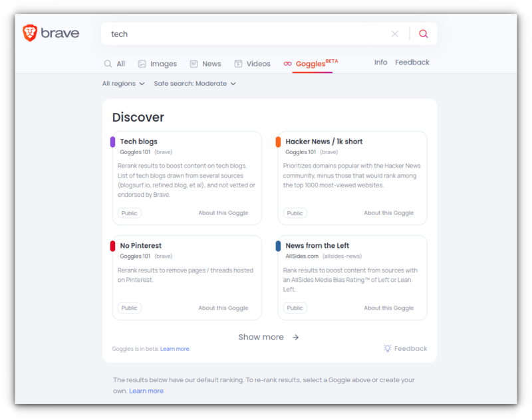Open the All regions dropdown
Screen dimensions: 532x420
pyautogui.click(x=124, y=84)
